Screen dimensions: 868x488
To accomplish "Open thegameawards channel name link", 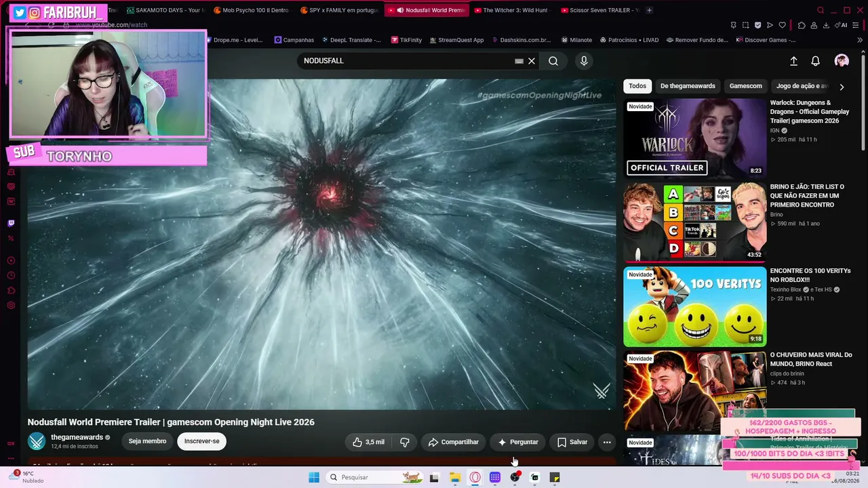I will point(77,437).
